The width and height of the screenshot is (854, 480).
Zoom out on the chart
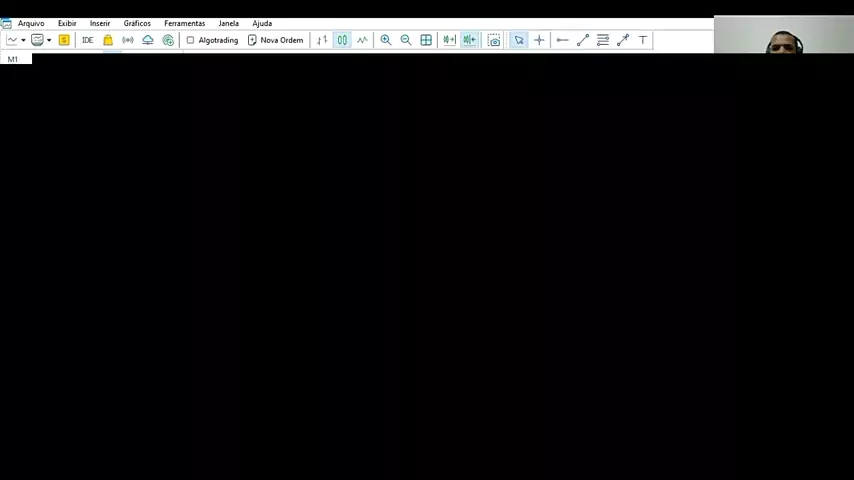tap(406, 40)
